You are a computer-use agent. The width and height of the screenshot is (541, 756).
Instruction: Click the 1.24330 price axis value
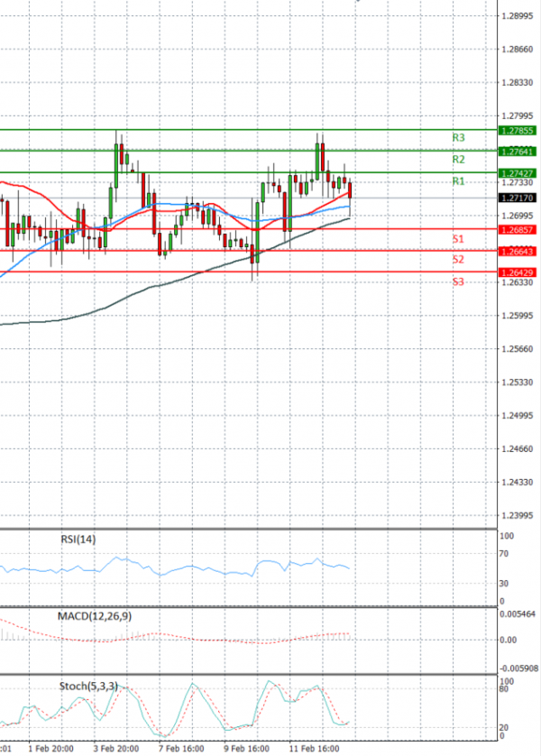coord(518,482)
